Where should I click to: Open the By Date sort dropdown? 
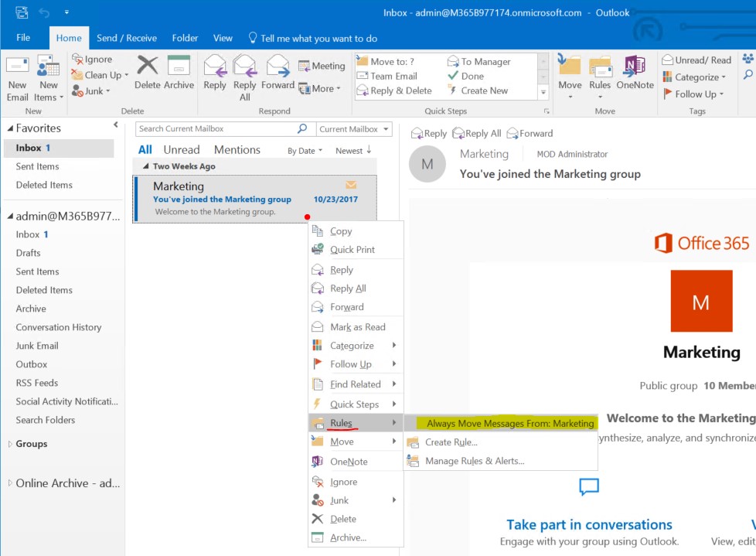pos(305,151)
